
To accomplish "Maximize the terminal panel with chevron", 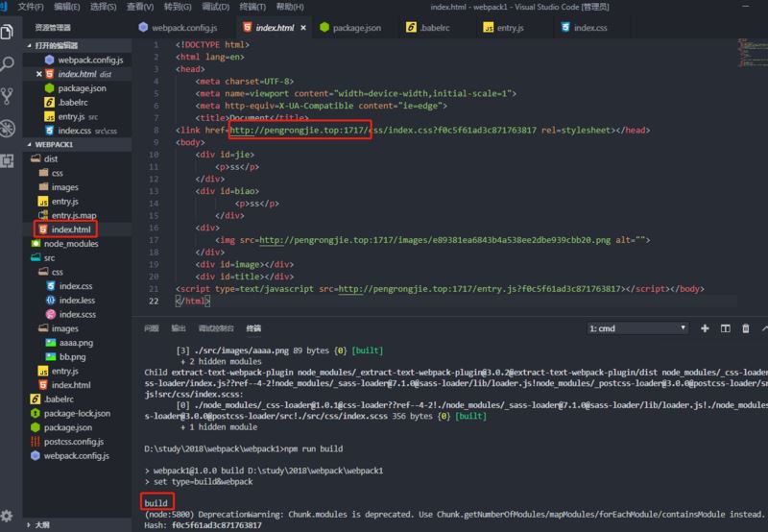I will 764,328.
